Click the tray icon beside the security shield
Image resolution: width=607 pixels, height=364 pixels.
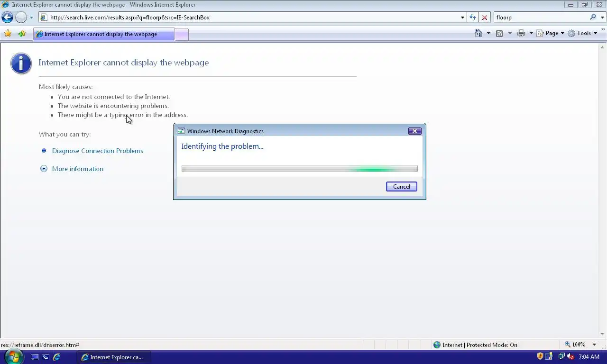coord(549,356)
